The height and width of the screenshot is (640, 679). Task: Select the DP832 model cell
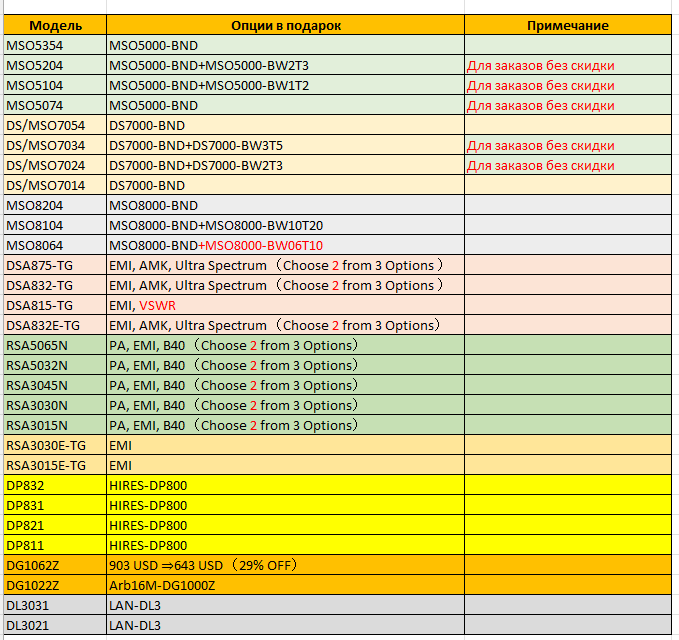55,485
